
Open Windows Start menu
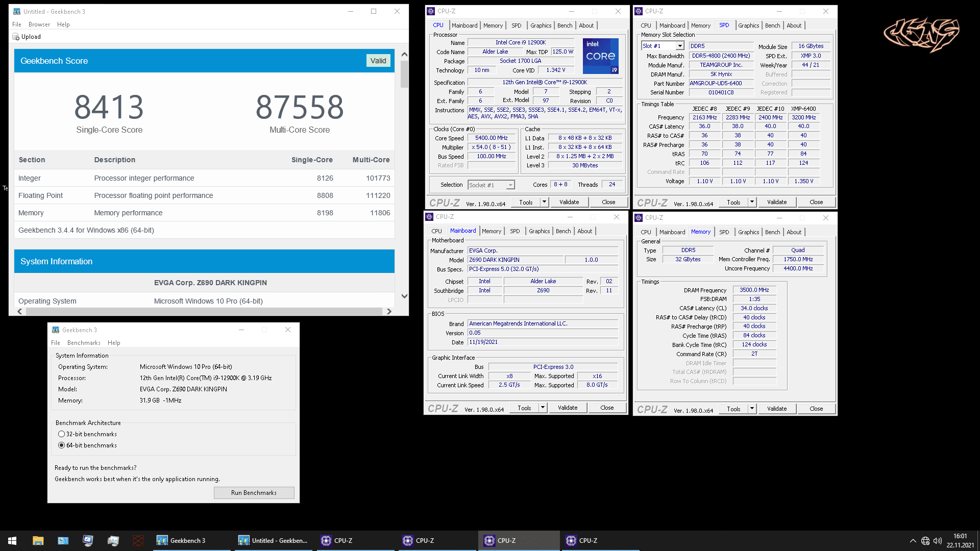(12, 541)
